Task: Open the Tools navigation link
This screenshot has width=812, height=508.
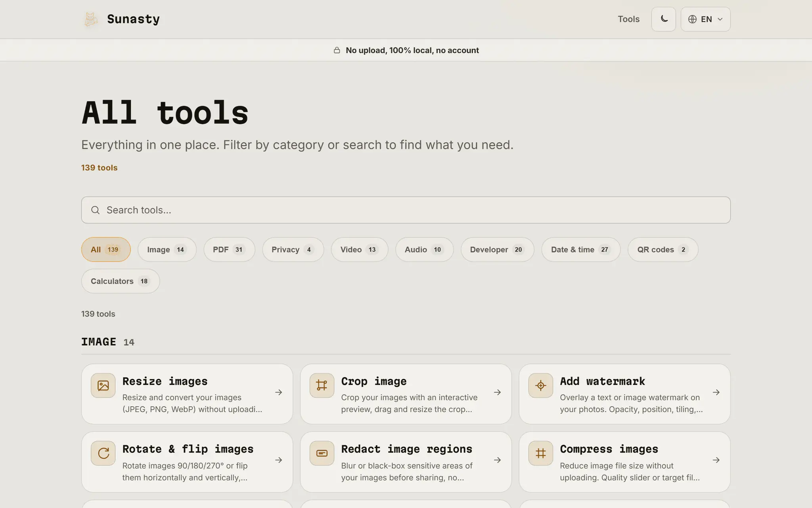Action: (628, 19)
